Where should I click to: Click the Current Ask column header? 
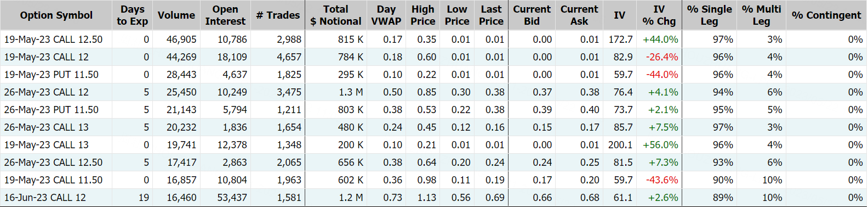tap(579, 15)
